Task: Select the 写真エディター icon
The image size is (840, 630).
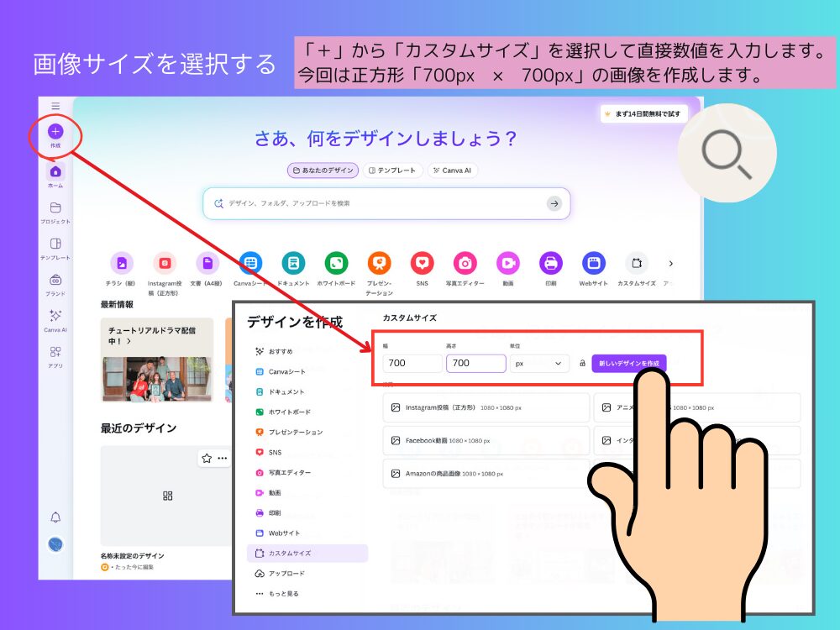Action: 465,263
